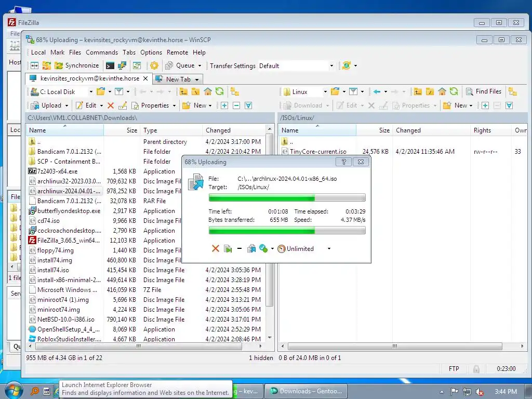Refresh the remote panel listing

454,91
